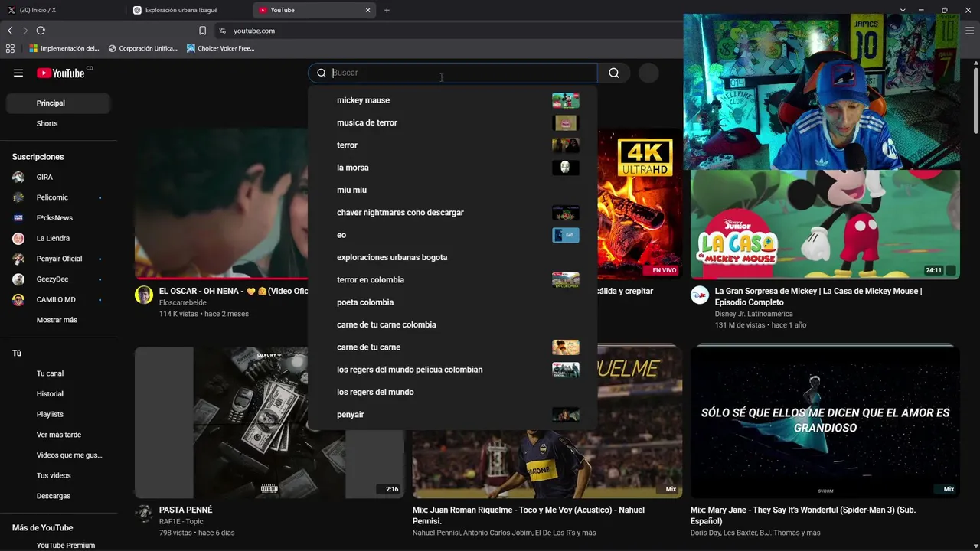980x551 pixels.
Task: Open the GIRA channel subscription
Action: [x=58, y=177]
